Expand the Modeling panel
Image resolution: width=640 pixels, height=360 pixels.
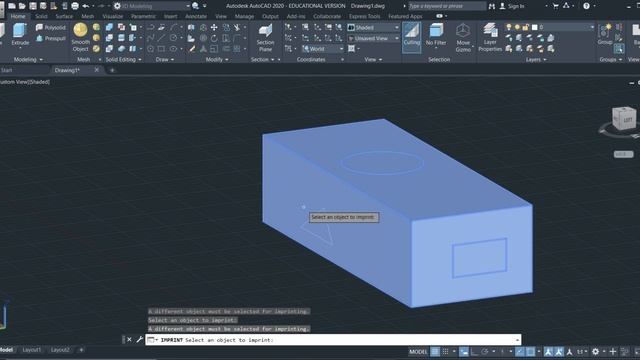click(x=28, y=60)
